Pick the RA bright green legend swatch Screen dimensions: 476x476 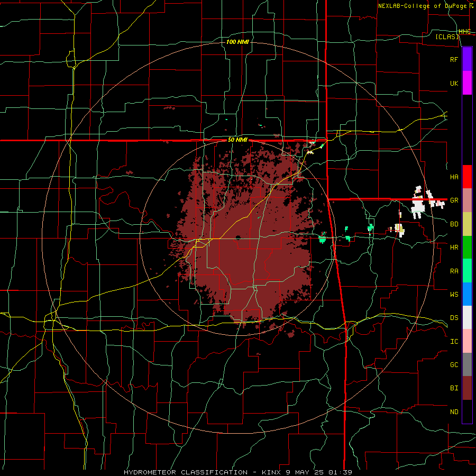click(x=467, y=271)
